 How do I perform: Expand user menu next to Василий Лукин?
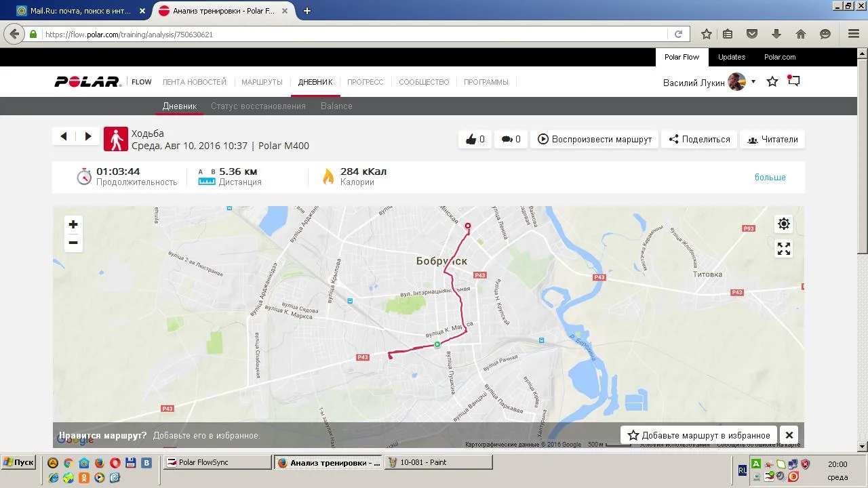pyautogui.click(x=753, y=82)
